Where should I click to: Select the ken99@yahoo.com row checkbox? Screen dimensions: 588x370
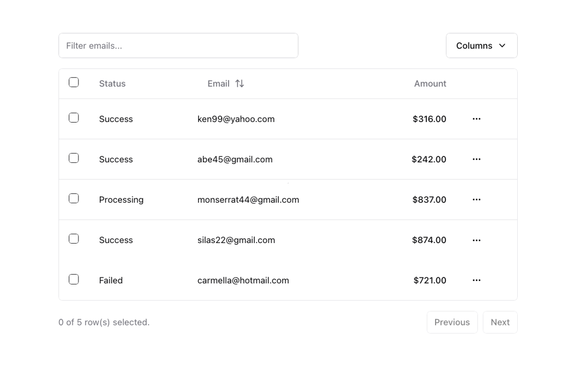click(x=74, y=118)
